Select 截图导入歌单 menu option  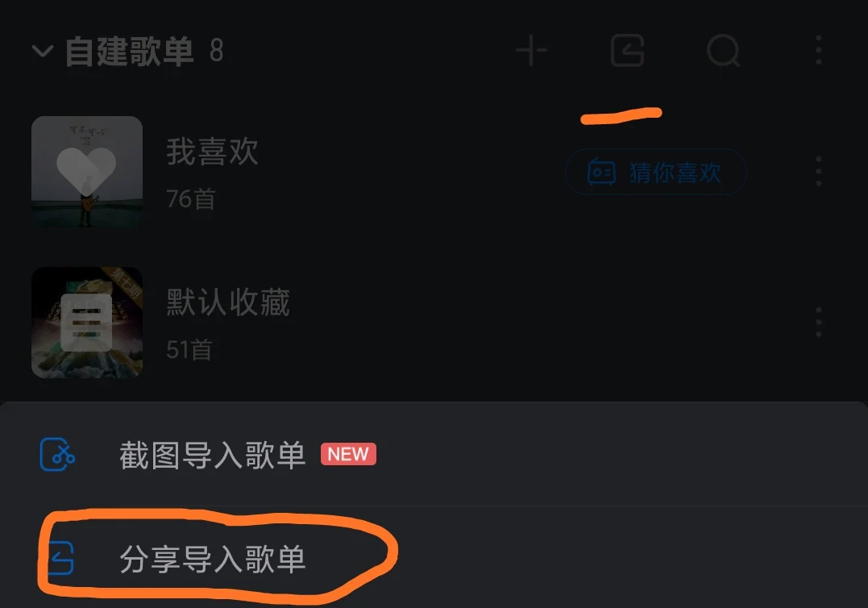434,455
